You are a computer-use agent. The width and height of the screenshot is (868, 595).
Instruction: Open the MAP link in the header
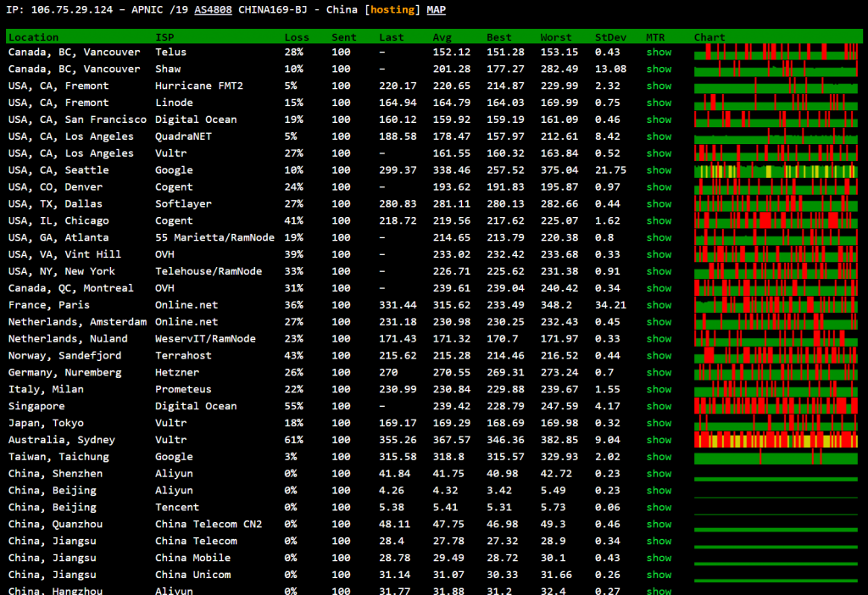437,10
